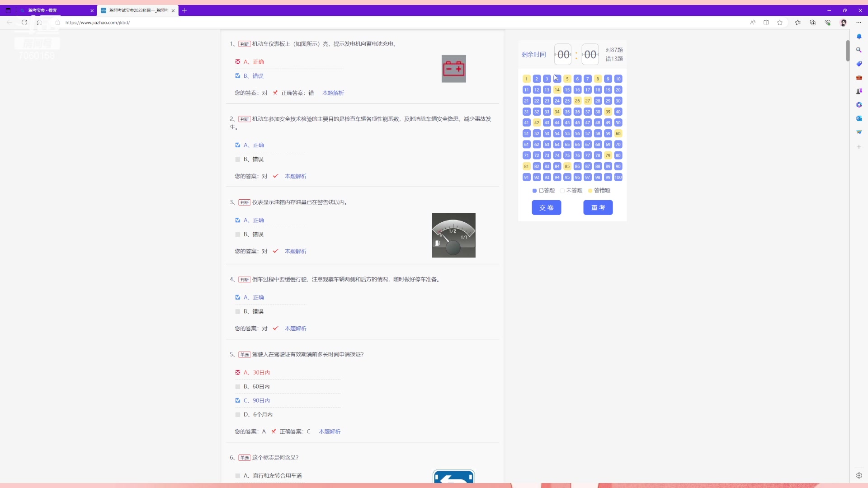Submit the exam with 交卷 button
This screenshot has height=488, width=868.
[x=546, y=207]
